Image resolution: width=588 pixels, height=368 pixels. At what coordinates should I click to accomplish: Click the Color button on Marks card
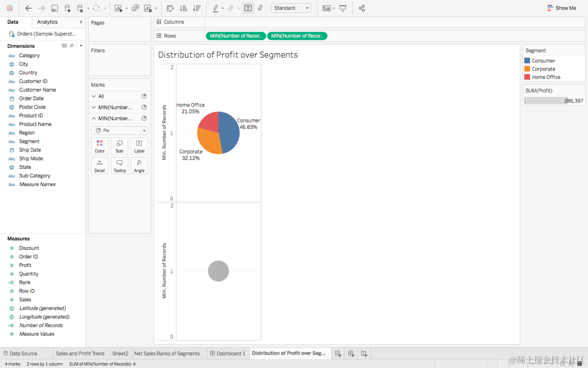pyautogui.click(x=100, y=146)
